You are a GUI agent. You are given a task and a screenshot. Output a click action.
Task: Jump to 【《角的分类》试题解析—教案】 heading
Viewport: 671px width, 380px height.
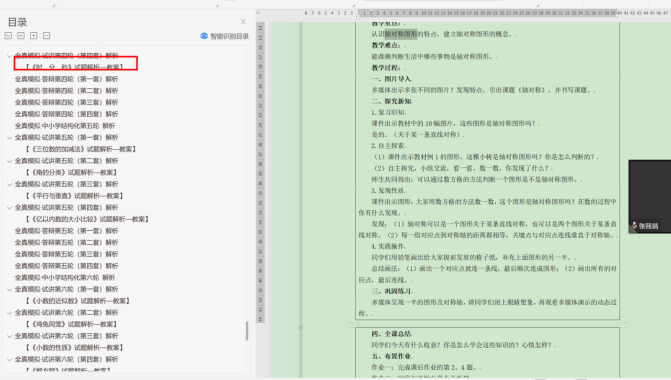coord(71,172)
